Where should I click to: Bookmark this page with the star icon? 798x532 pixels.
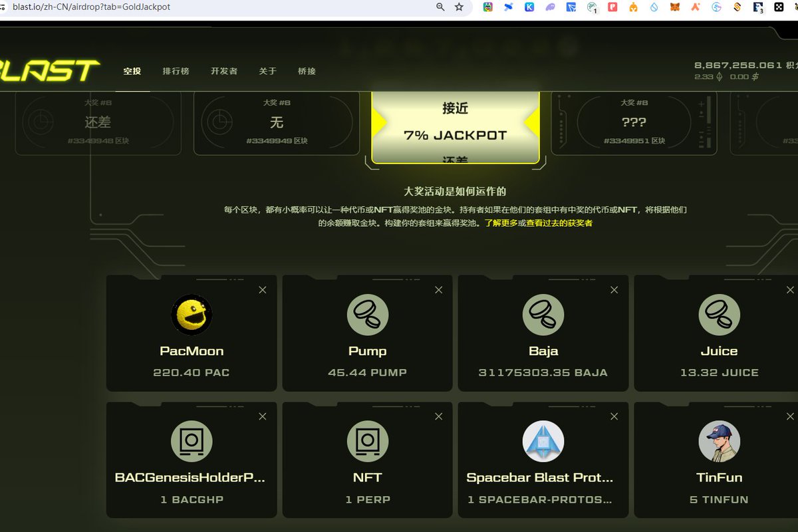[x=459, y=7]
